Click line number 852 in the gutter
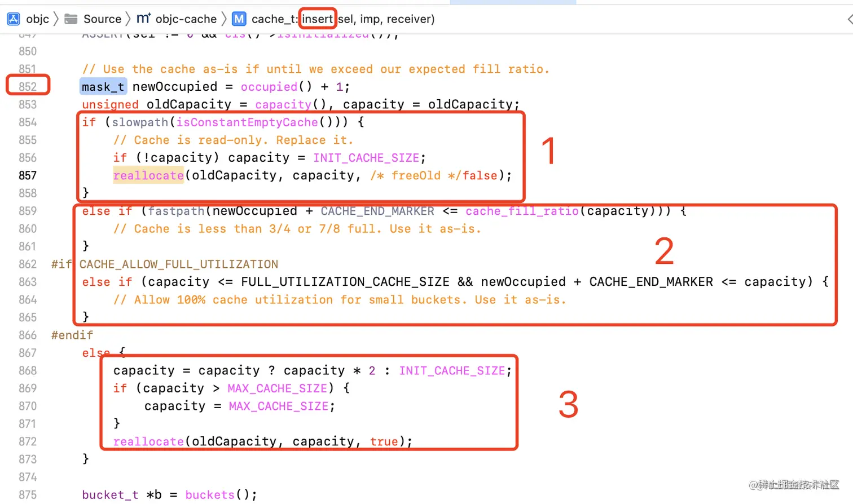 pyautogui.click(x=28, y=87)
